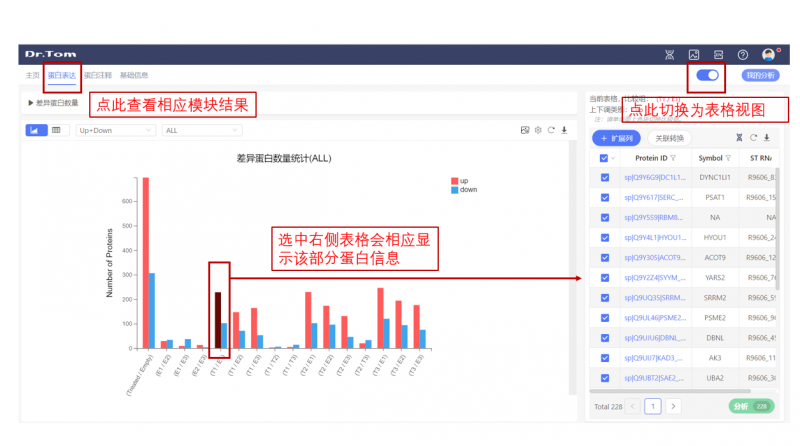Open help question mark icon in header
Screen dimensions: 800x446
click(743, 54)
